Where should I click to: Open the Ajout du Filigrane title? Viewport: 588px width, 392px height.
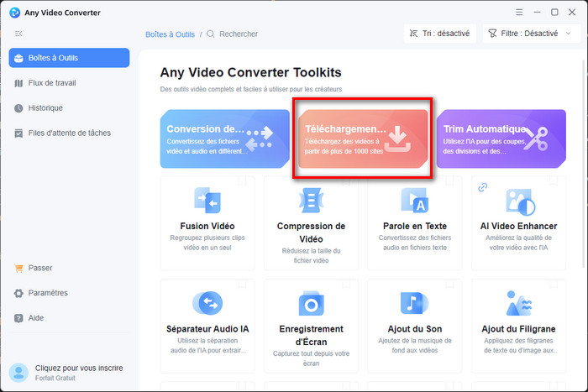(x=518, y=329)
